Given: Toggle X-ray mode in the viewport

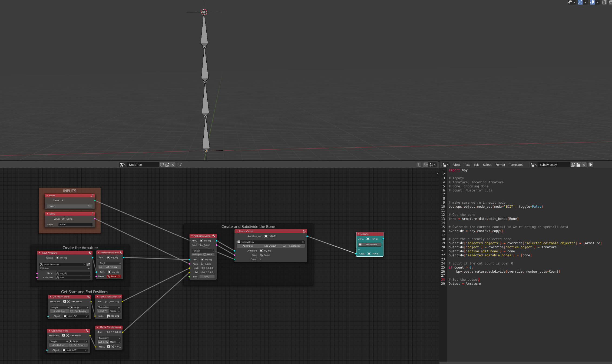Looking at the screenshot, I should click(604, 2).
